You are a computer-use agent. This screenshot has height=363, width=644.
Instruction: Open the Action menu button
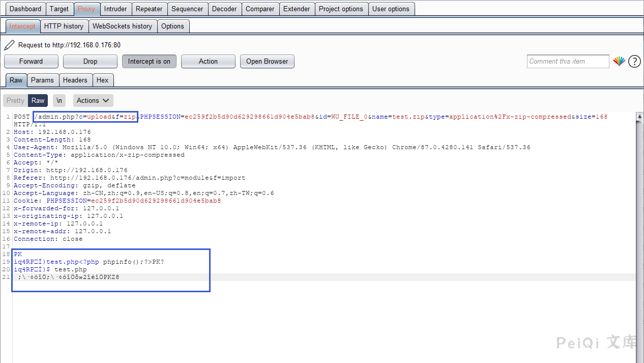click(x=208, y=62)
